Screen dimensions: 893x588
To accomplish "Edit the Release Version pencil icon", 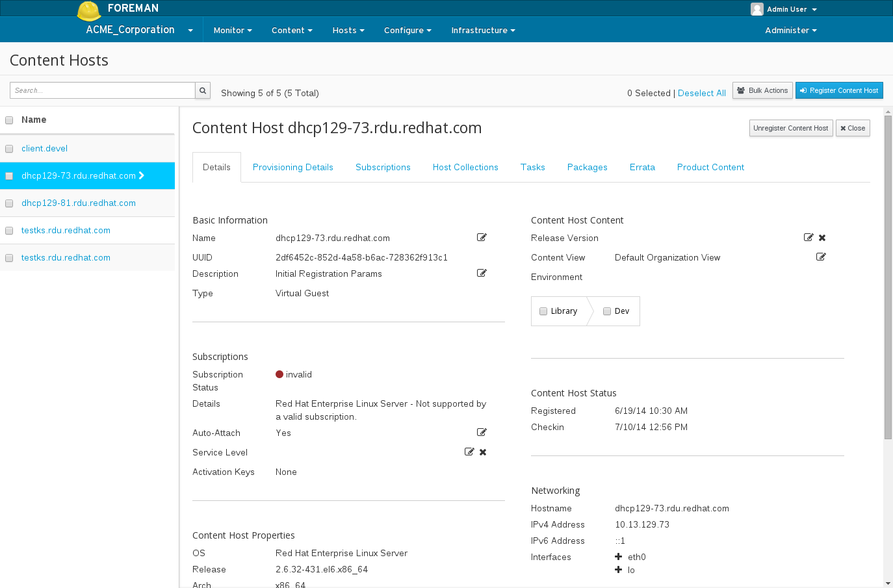I will (x=809, y=238).
